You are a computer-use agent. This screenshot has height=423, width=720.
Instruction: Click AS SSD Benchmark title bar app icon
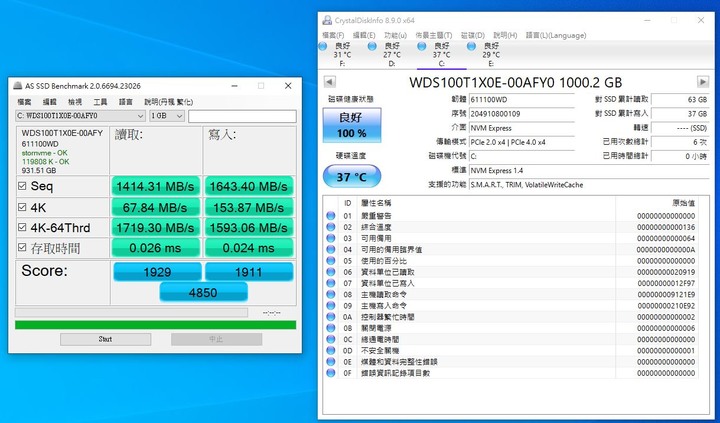point(17,86)
